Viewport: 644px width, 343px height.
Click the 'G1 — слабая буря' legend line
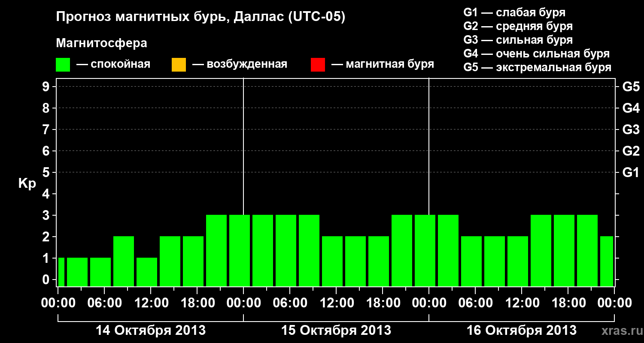(x=515, y=12)
